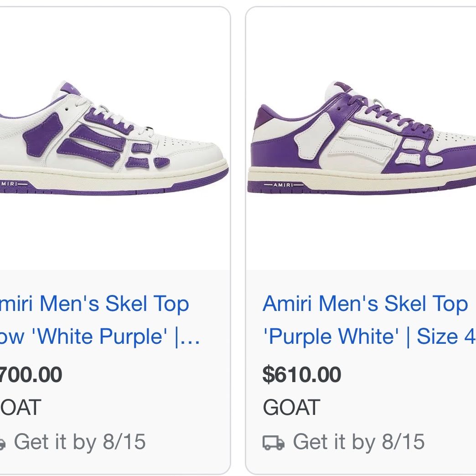Click the $610.00 price
Image resolution: width=476 pixels, height=476 pixels.
coord(302,374)
